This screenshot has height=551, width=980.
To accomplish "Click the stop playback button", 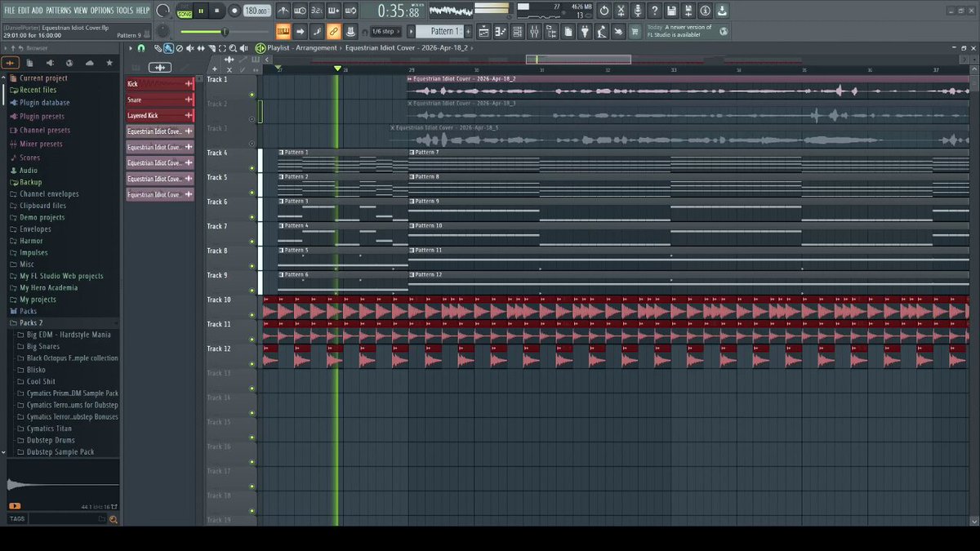I will pos(217,11).
